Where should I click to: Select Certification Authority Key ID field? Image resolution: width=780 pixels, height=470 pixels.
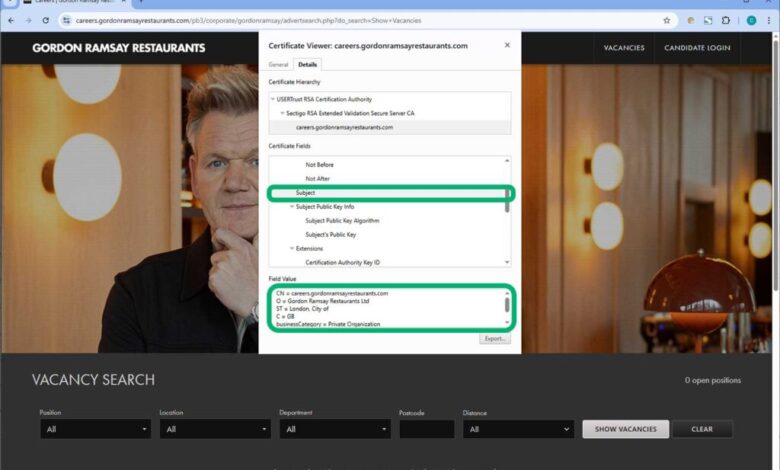(x=342, y=262)
